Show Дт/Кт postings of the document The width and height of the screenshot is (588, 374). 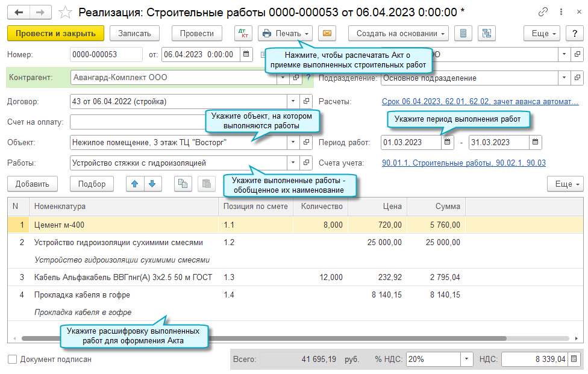243,33
